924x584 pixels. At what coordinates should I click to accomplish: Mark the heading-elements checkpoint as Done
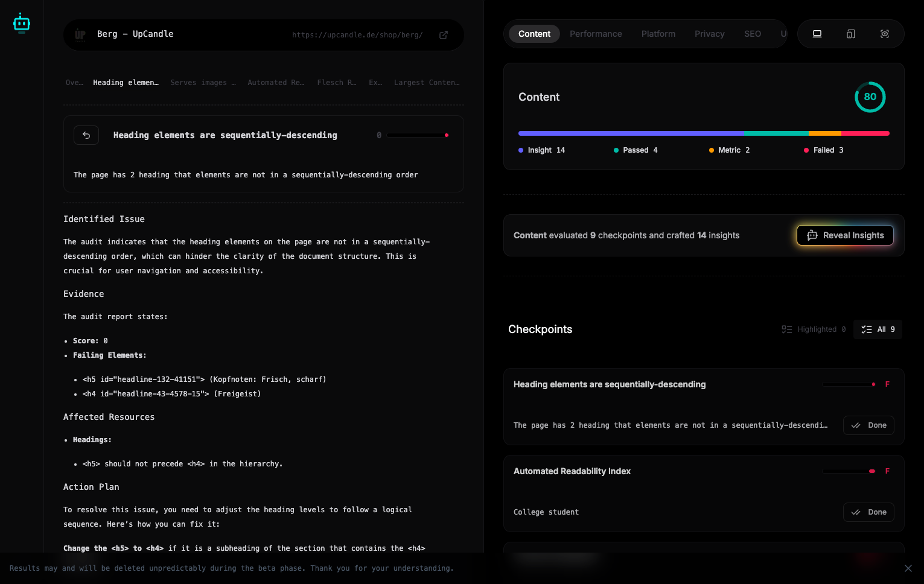click(x=868, y=425)
